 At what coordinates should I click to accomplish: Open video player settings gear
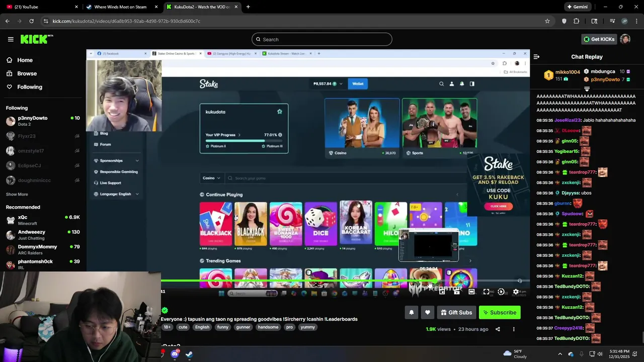pyautogui.click(x=516, y=292)
